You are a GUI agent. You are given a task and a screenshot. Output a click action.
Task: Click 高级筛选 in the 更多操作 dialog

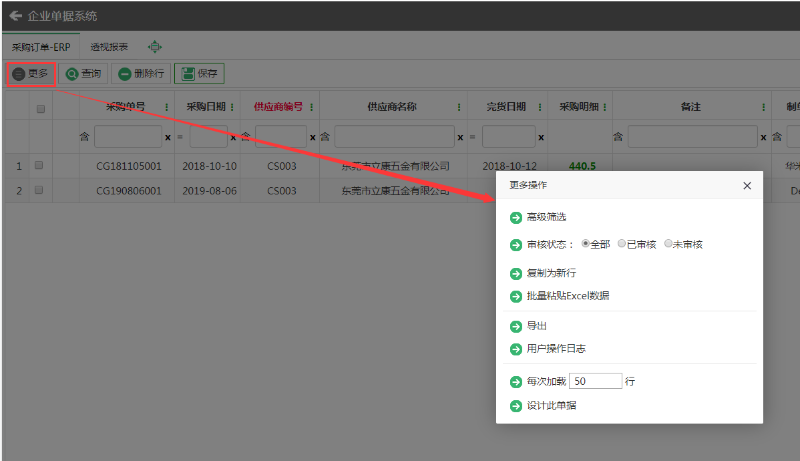pos(546,217)
